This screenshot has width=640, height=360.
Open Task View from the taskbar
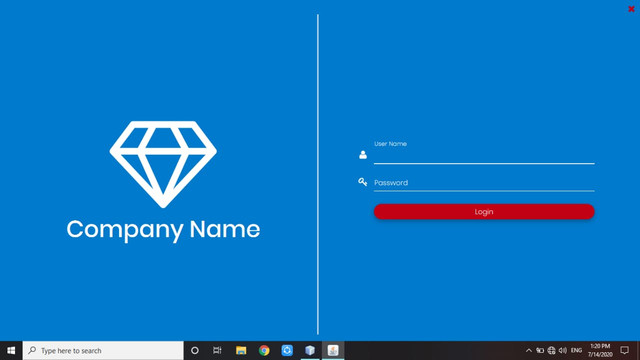(217, 351)
